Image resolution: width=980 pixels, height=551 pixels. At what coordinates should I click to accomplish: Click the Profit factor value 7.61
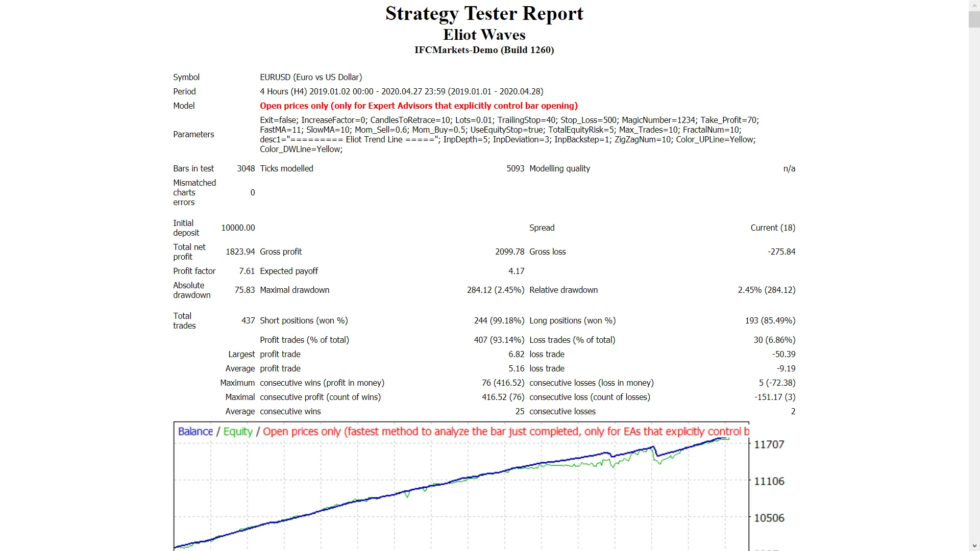point(247,271)
